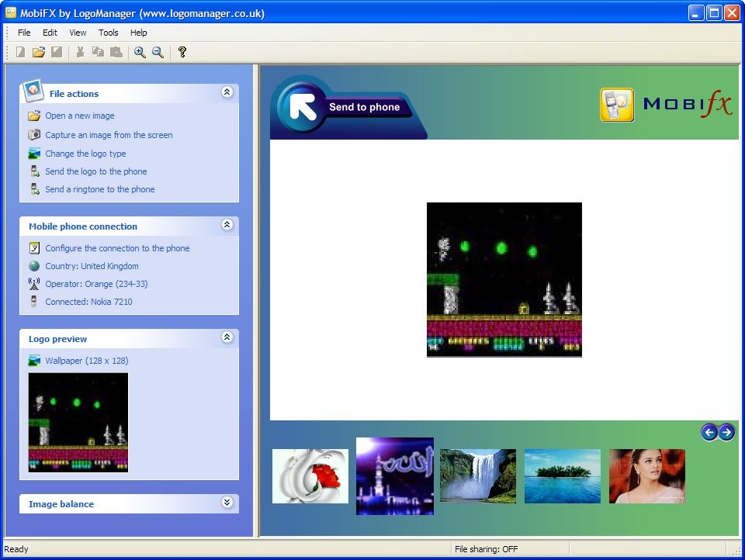Screen dimensions: 745x560
Task: Click the handset icon beside Connected Nokia 7210
Action: [x=33, y=302]
